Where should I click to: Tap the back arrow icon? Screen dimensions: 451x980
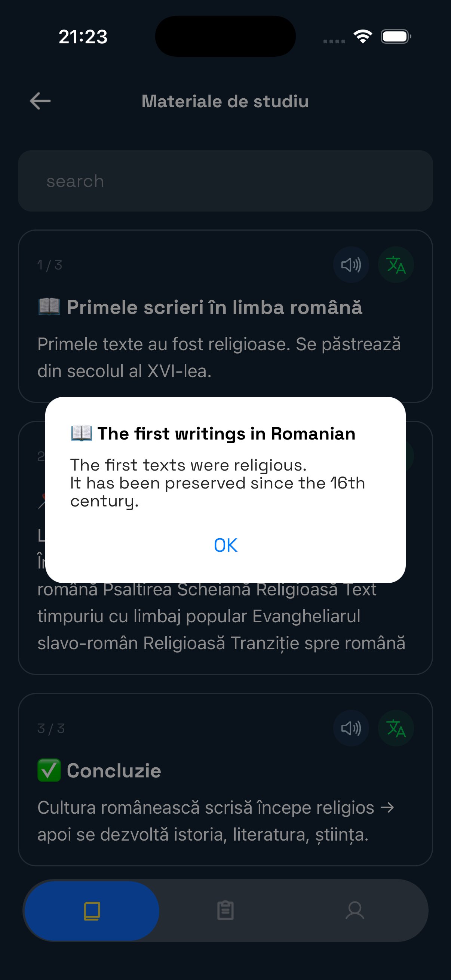pos(40,101)
